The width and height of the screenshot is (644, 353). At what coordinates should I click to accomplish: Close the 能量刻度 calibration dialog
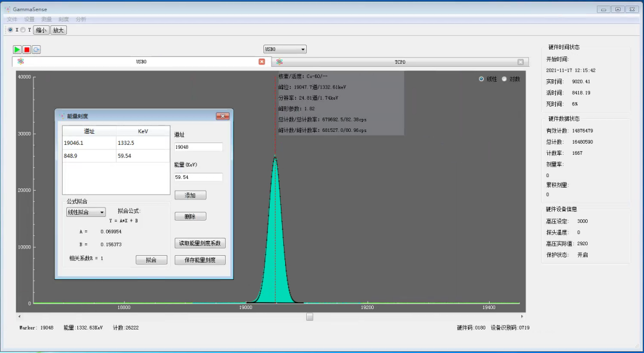point(223,116)
